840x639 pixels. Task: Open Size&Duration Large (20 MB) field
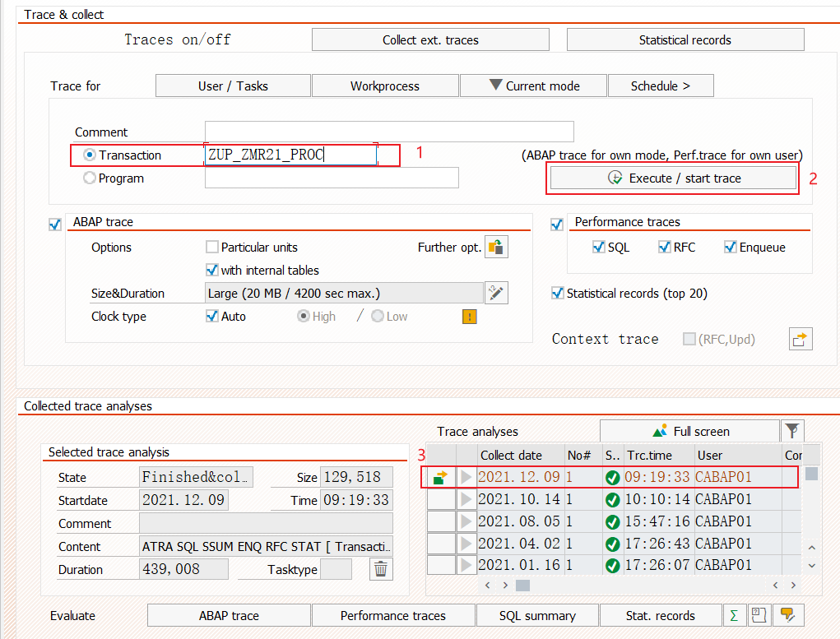[x=344, y=293]
